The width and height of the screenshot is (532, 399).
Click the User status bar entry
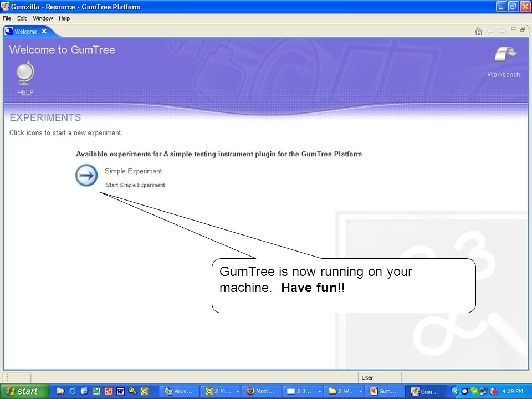(367, 377)
